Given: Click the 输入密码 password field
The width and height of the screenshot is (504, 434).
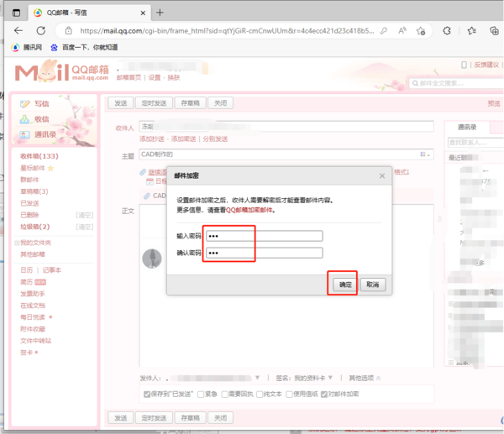Looking at the screenshot, I should pyautogui.click(x=264, y=236).
